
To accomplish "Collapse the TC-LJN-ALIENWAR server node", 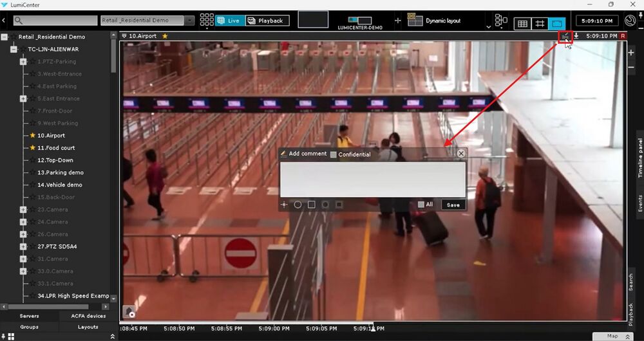I will click(x=14, y=49).
